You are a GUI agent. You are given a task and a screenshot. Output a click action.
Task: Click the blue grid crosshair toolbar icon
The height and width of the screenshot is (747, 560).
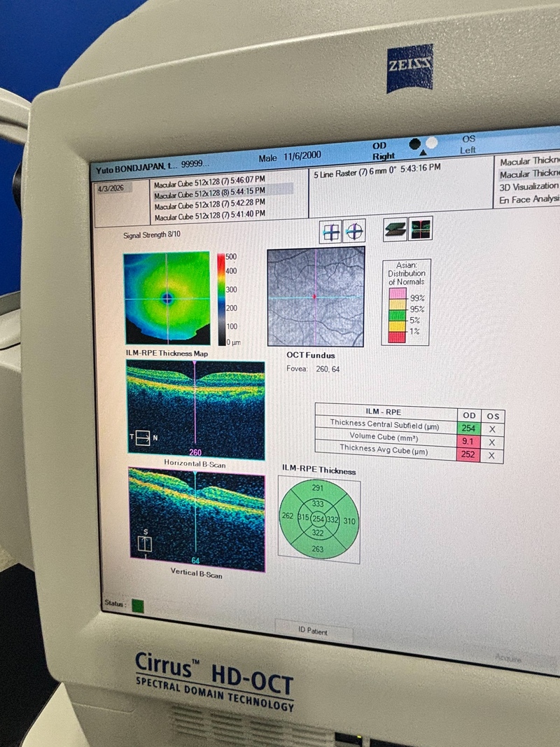click(330, 231)
